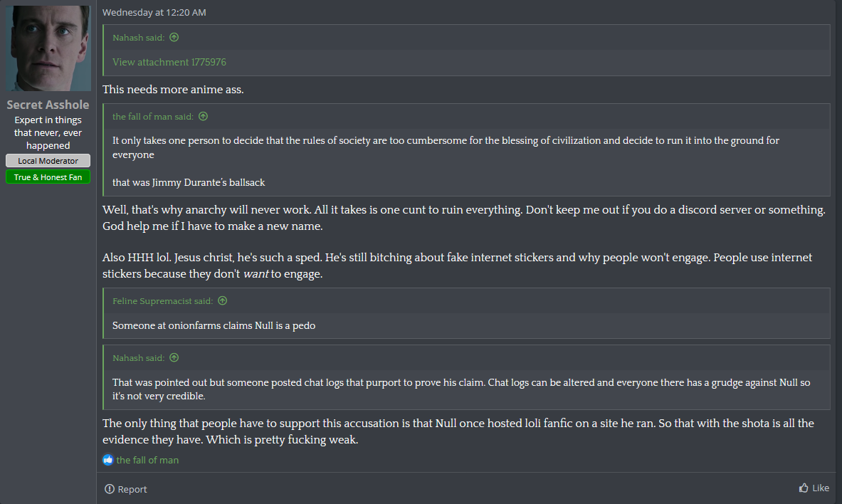Click 'Feline Supremacist said:' quote header
This screenshot has height=504, width=842.
(x=163, y=301)
